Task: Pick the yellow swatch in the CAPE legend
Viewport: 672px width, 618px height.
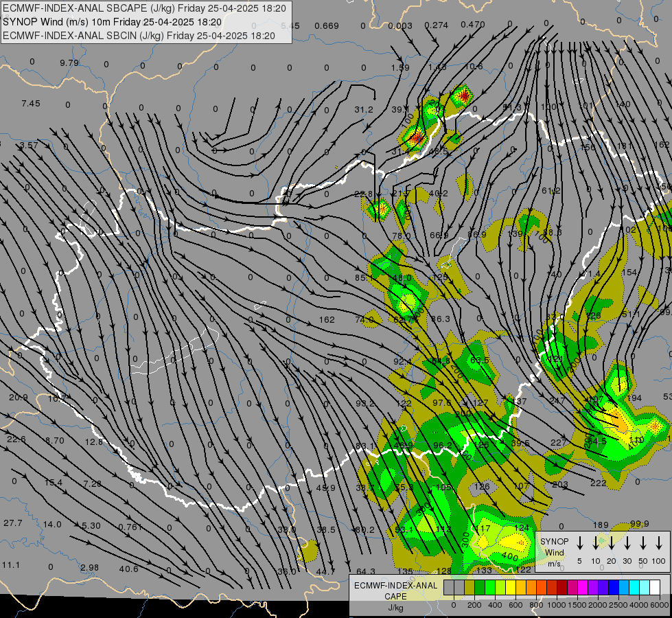Action: [511, 588]
